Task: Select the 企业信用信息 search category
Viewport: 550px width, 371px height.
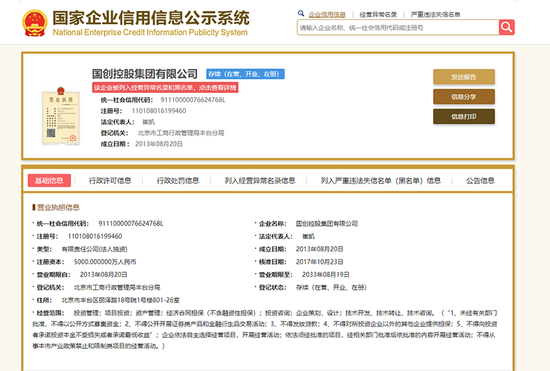Action: pos(327,14)
